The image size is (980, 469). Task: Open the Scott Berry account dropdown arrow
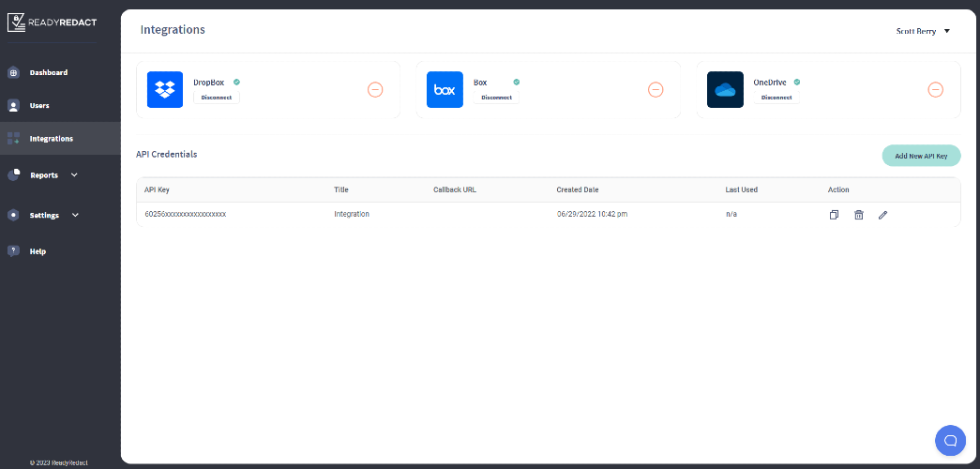(947, 31)
